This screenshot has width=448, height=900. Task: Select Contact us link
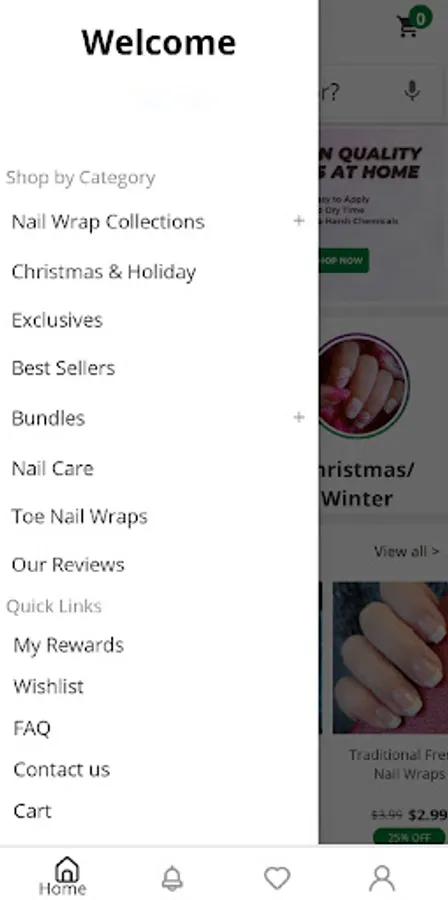coord(61,770)
